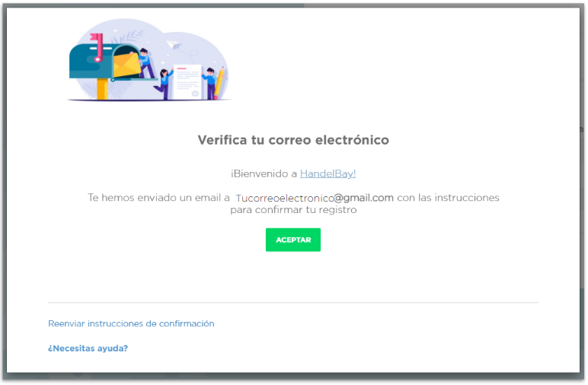Click the person pulling the envelope

click(x=145, y=63)
